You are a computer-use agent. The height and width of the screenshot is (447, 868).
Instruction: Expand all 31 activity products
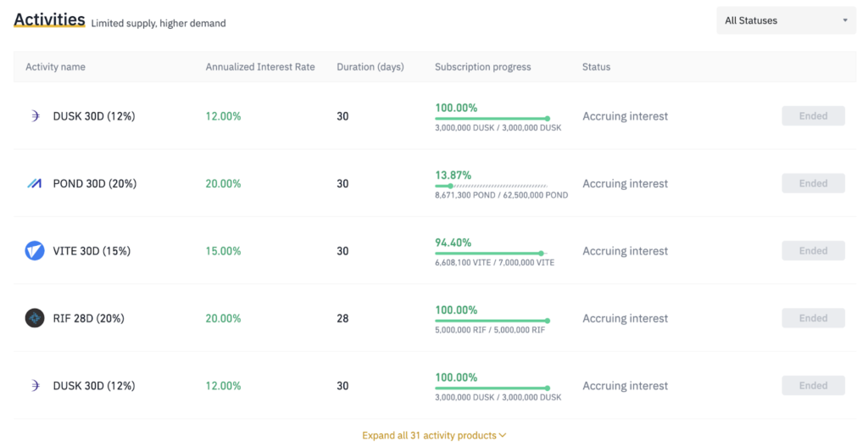click(x=434, y=435)
